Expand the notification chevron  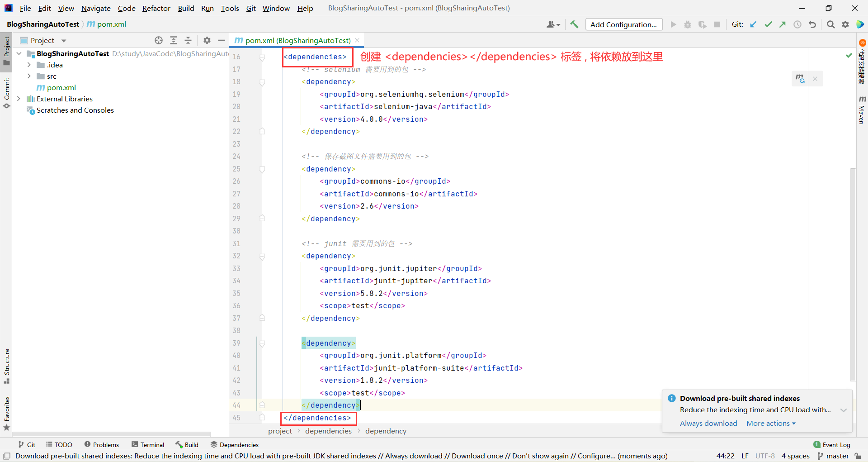(844, 410)
